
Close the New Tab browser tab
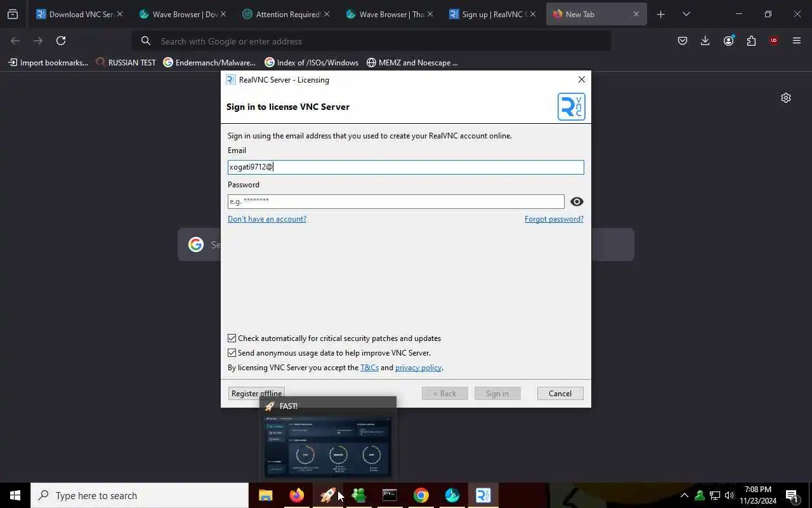[x=636, y=14]
